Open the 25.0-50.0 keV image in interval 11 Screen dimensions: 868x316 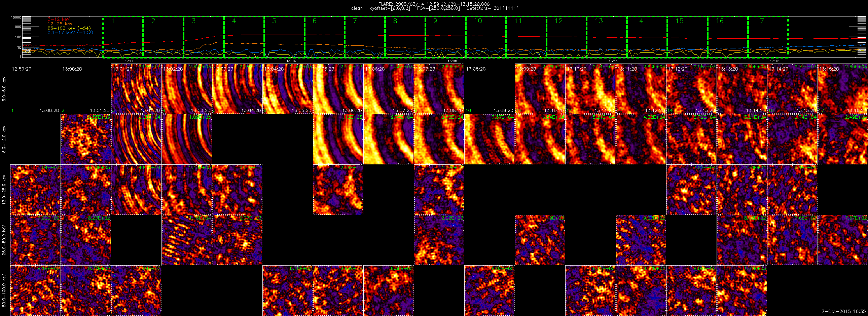(540, 240)
